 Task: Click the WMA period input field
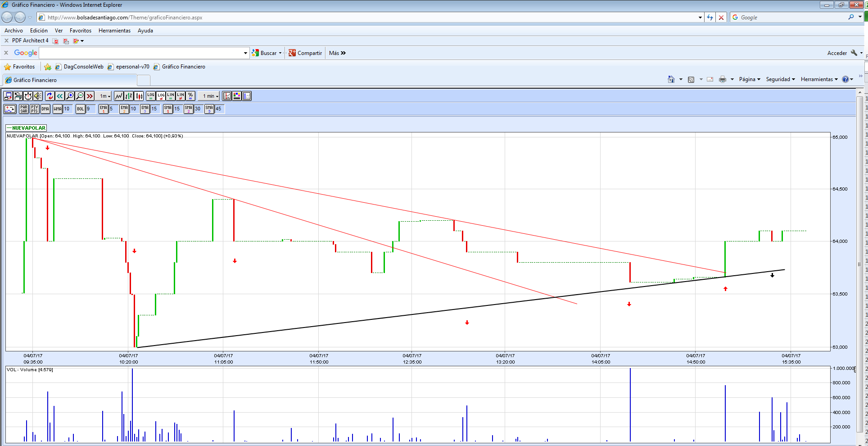[67, 109]
